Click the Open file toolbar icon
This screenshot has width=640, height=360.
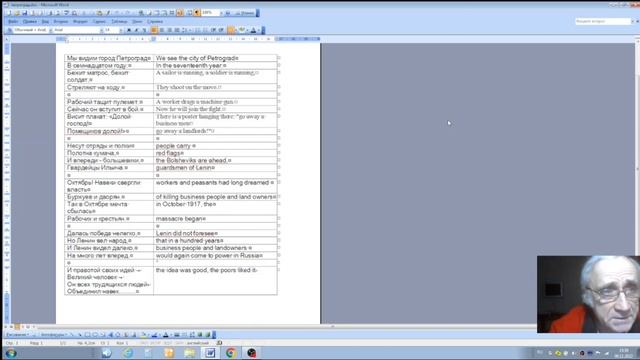point(16,13)
